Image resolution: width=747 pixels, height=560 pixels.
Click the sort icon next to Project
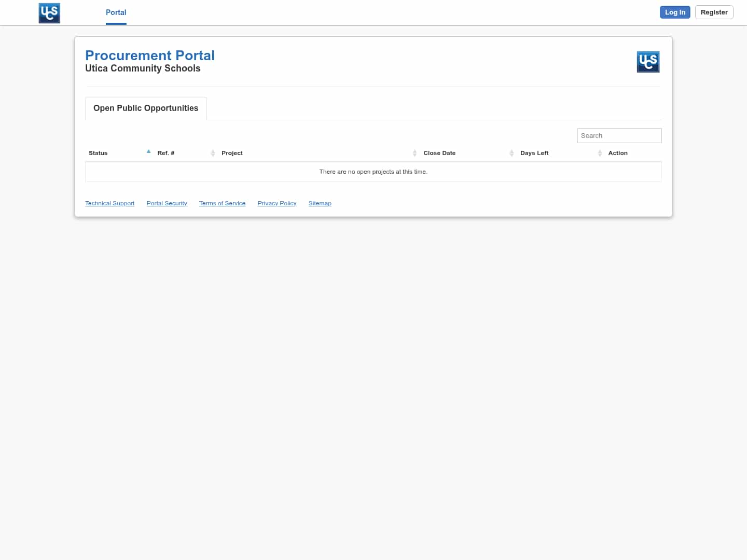[x=414, y=152]
